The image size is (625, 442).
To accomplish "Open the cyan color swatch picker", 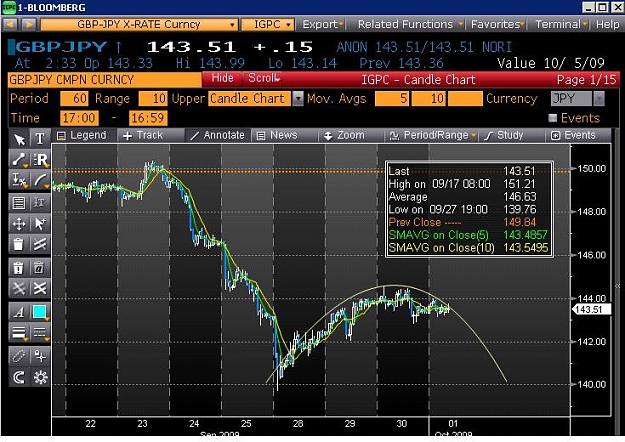I will [x=40, y=312].
